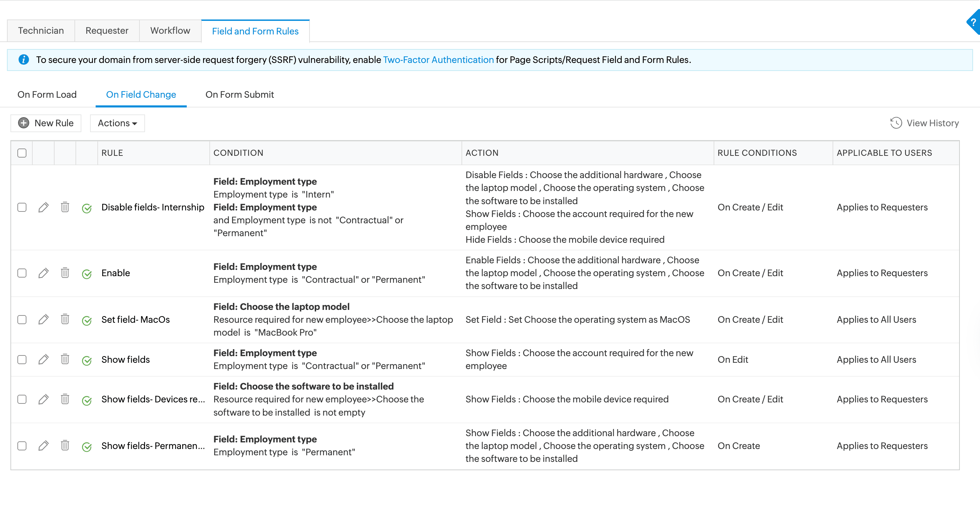Open the Enable rule name
The height and width of the screenshot is (505, 980).
click(x=116, y=273)
